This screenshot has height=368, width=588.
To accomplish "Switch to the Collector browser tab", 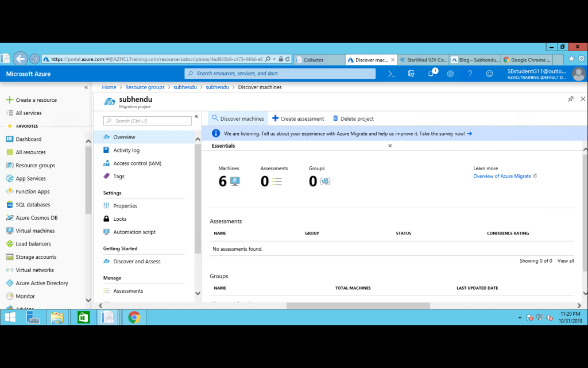I will coord(319,60).
